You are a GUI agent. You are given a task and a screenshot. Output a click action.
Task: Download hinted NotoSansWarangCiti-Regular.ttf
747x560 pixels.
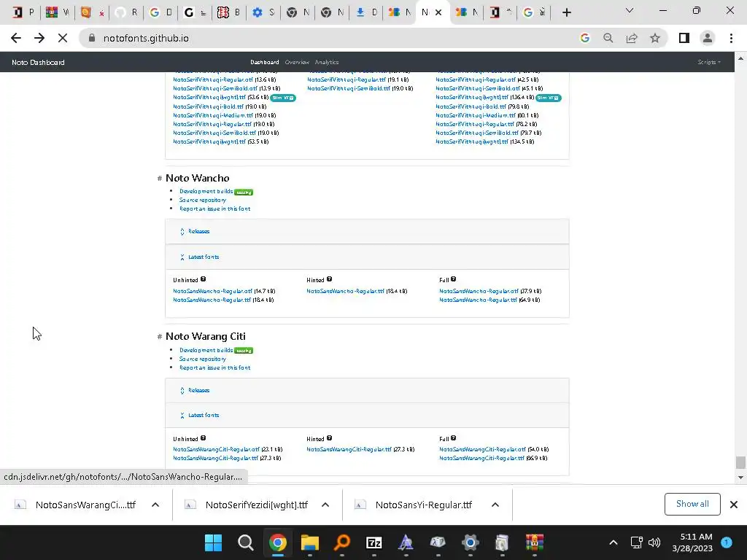[x=349, y=449]
